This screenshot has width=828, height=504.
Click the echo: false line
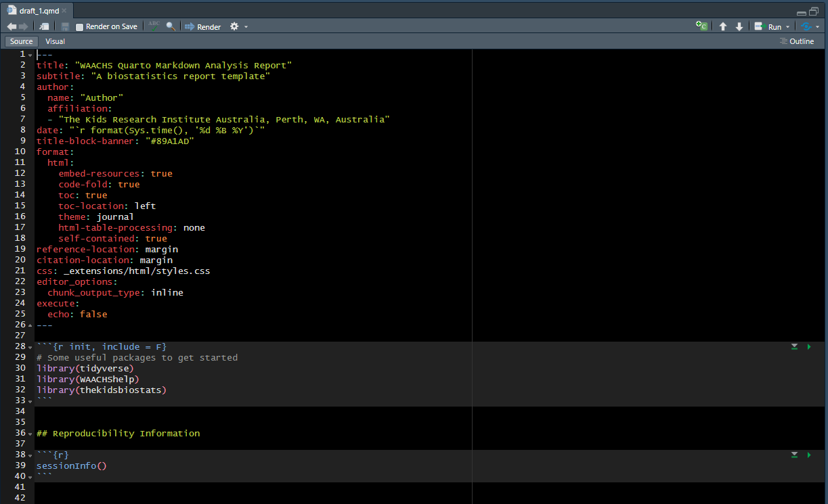coord(77,314)
